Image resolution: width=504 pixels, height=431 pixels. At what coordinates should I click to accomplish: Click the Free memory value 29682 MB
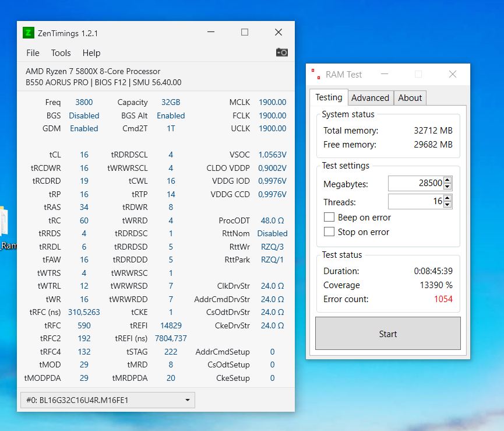pyautogui.click(x=433, y=145)
